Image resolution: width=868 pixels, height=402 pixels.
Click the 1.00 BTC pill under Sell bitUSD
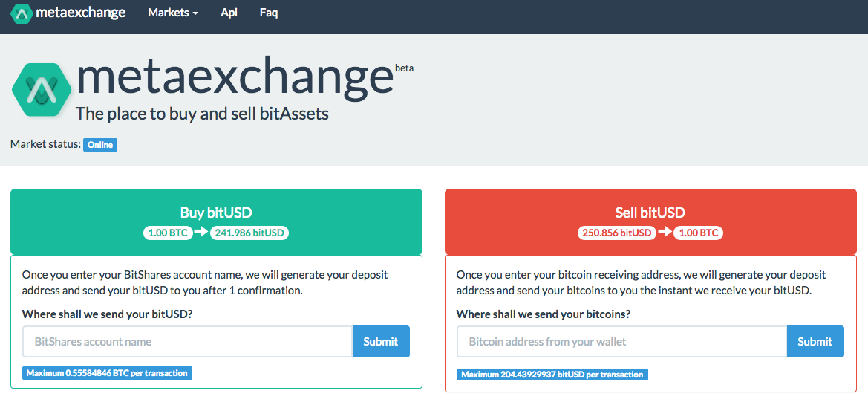(x=699, y=233)
